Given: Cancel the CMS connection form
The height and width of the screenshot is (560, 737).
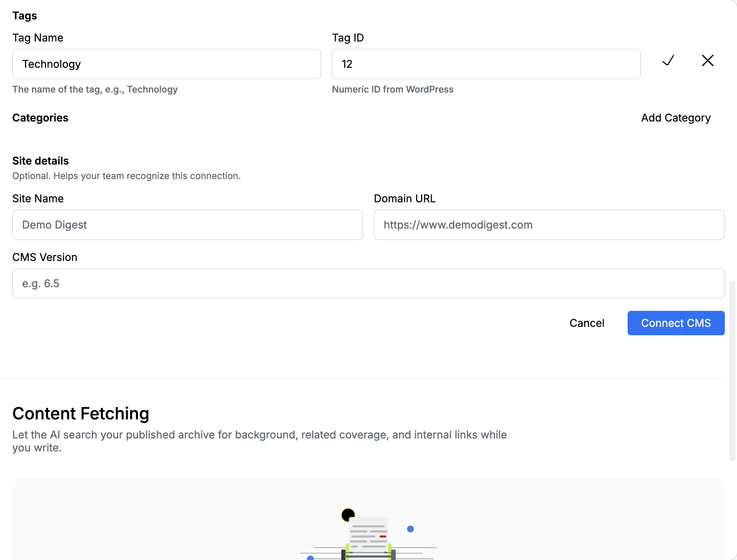Looking at the screenshot, I should (x=587, y=323).
